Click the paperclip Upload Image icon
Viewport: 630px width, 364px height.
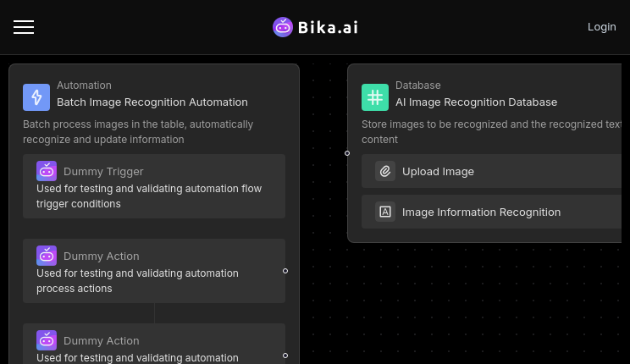click(x=385, y=171)
